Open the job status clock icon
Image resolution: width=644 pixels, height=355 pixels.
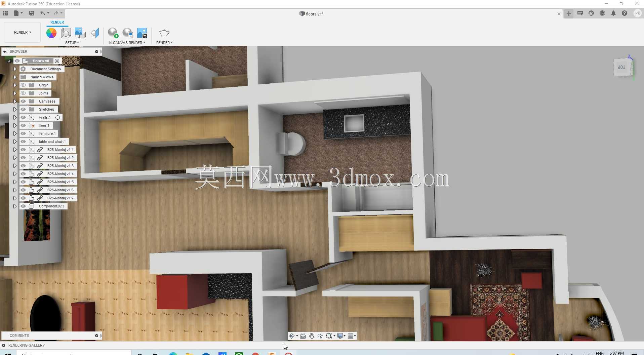coord(602,13)
